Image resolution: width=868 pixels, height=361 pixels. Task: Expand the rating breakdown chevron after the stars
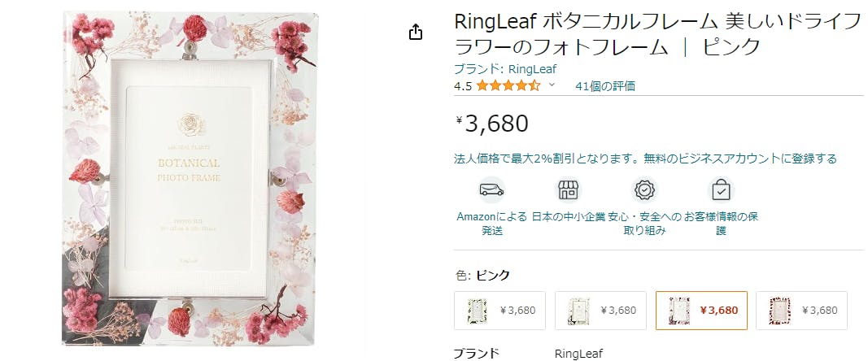(552, 85)
